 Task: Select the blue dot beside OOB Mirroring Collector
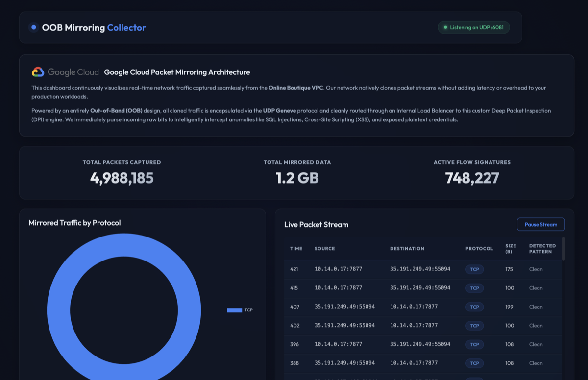click(33, 27)
